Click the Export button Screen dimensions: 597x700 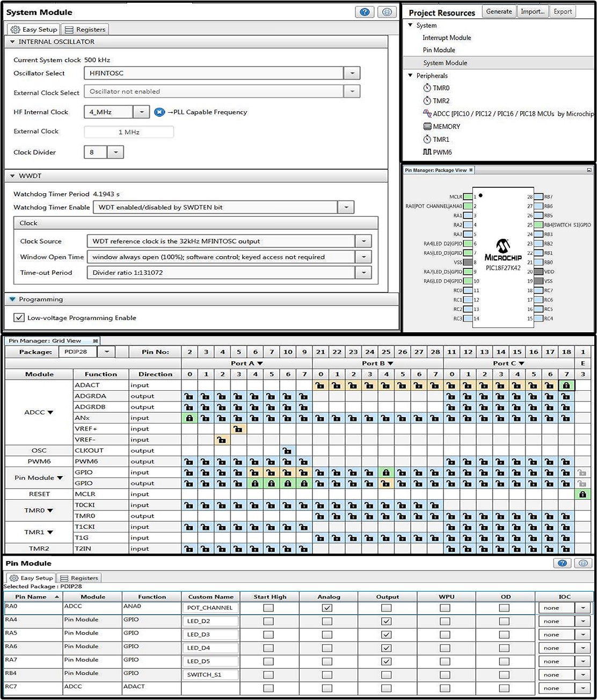pos(562,11)
